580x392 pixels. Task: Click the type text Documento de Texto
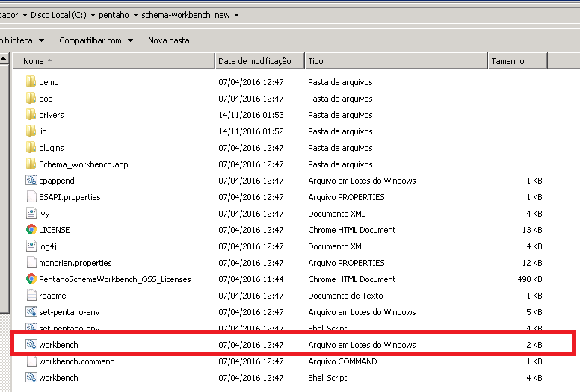pos(345,296)
